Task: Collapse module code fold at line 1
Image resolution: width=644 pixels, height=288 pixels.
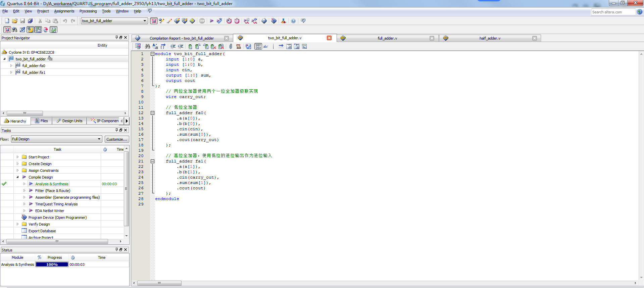Action: coord(152,54)
